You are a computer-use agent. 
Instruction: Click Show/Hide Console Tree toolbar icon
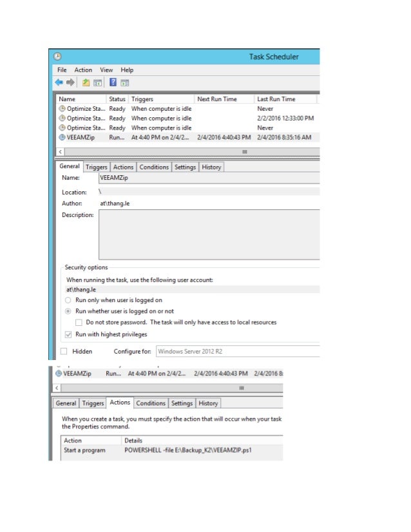coord(97,83)
